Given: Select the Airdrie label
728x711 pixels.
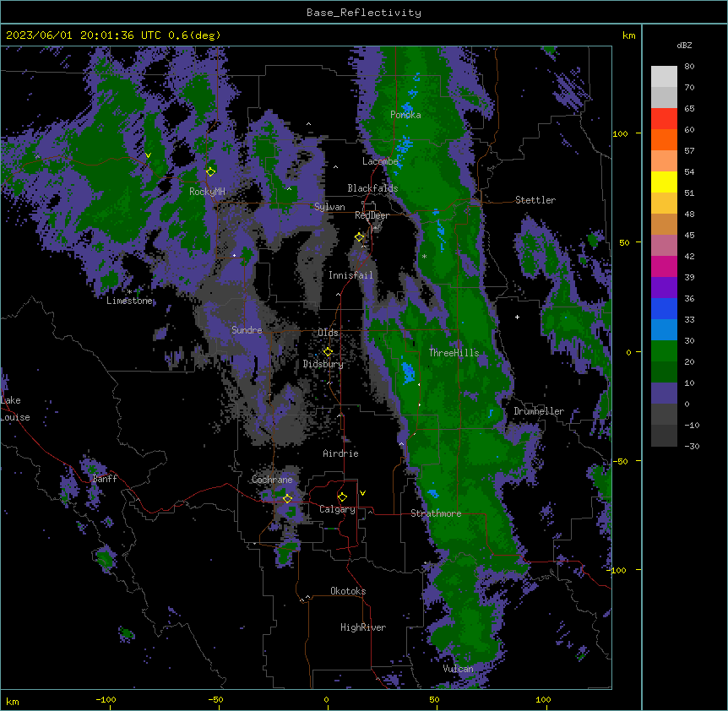Looking at the screenshot, I should coord(341,453).
